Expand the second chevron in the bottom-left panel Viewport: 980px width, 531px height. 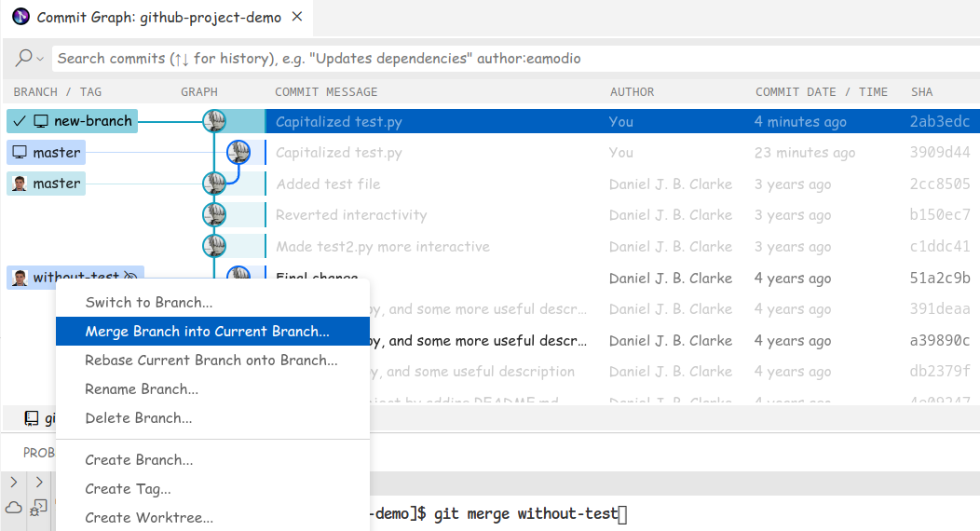39,482
